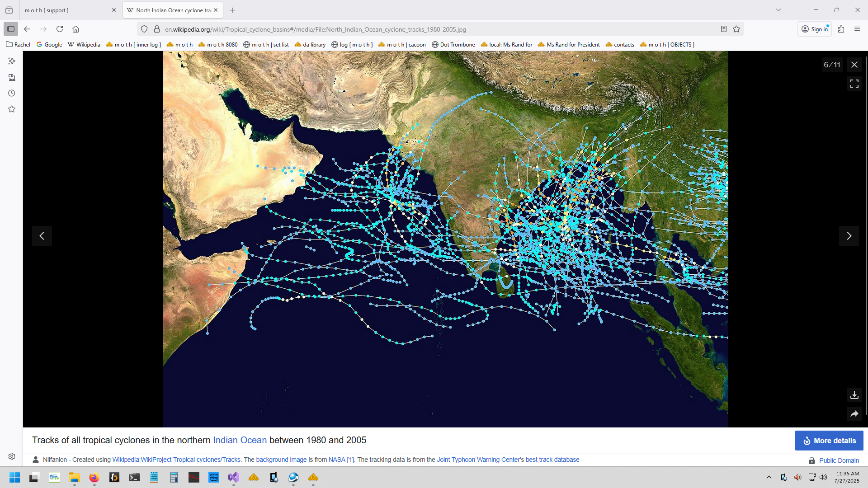Open the Public Domain license link
Screen dimensions: 868x488
839,460
